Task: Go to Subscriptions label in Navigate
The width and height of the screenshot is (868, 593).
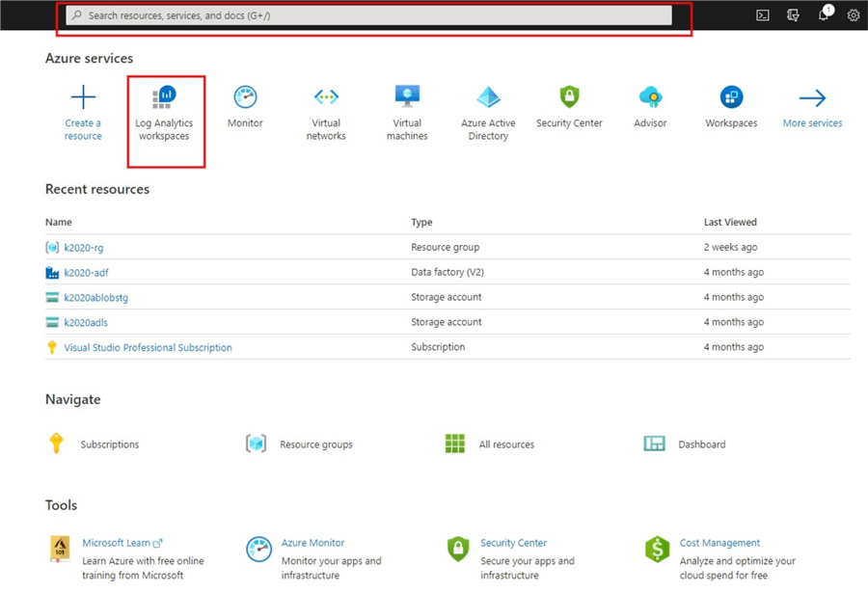Action: 110,445
